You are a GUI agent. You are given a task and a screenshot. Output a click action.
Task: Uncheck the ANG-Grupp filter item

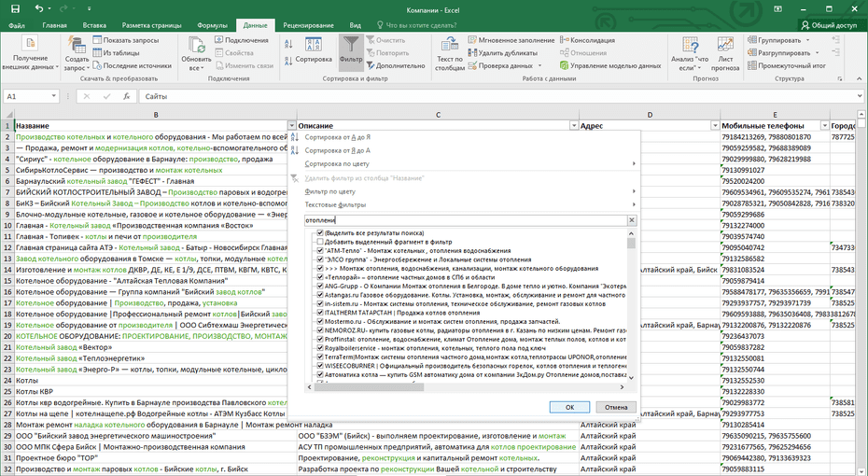tap(320, 287)
